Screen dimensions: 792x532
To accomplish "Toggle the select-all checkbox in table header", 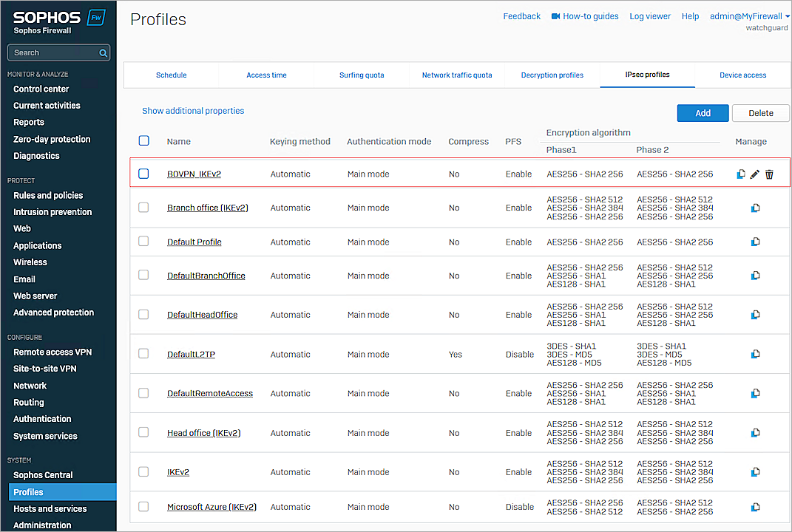I will pos(144,140).
